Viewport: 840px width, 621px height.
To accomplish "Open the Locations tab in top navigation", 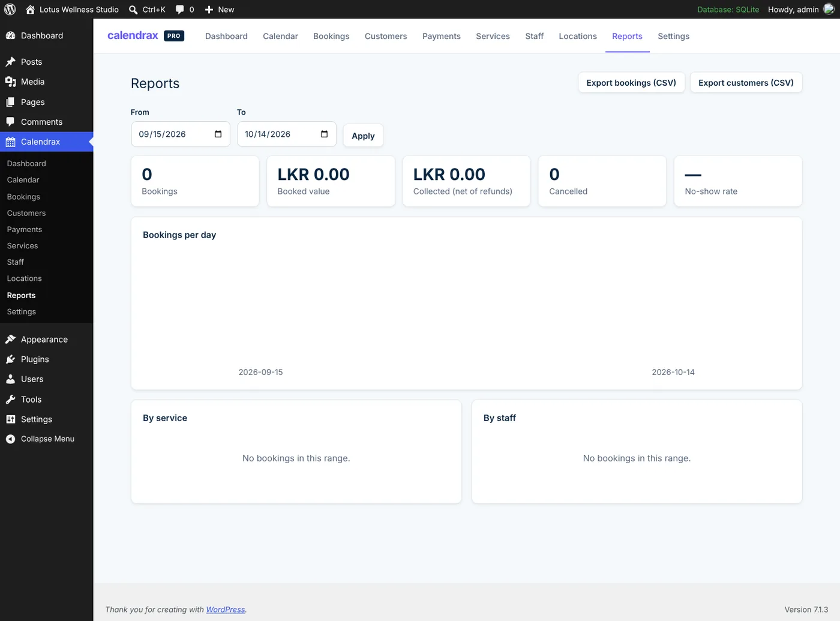I will [x=578, y=36].
